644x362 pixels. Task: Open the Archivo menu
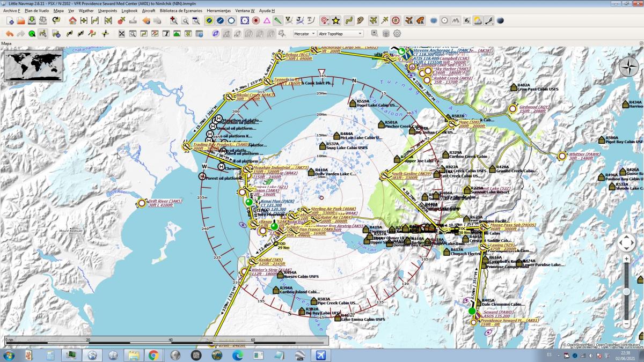click(11, 10)
